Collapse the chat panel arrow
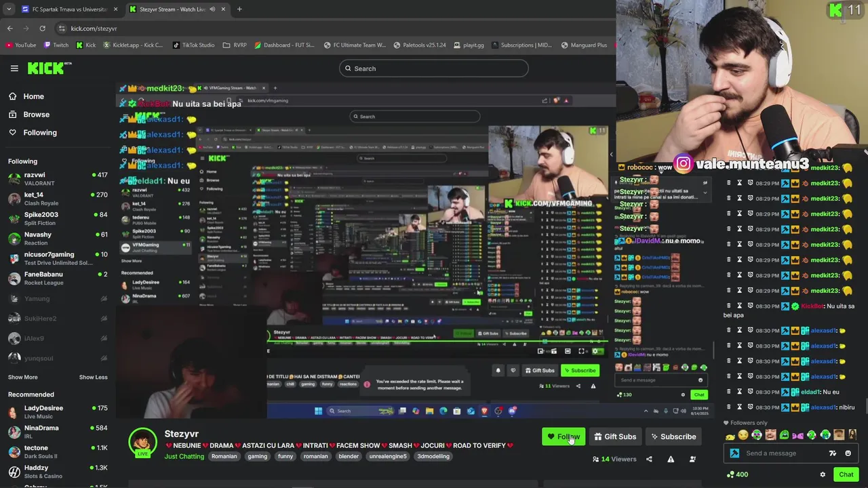The width and height of the screenshot is (868, 488). (x=611, y=155)
